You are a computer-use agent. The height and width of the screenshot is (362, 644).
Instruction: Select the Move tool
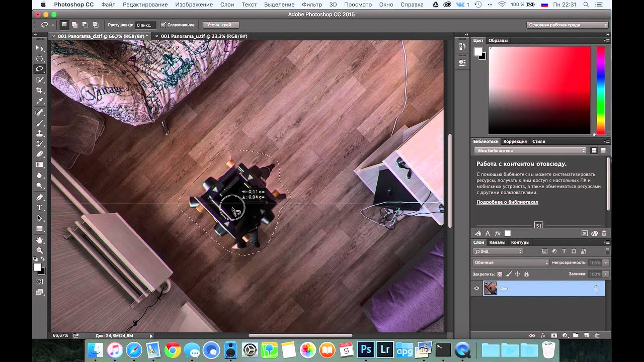pos(40,48)
